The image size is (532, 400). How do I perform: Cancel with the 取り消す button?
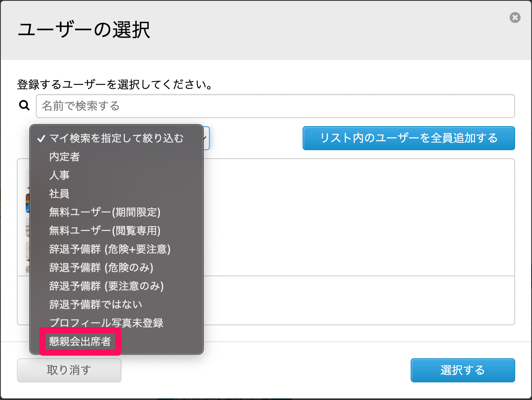(69, 370)
